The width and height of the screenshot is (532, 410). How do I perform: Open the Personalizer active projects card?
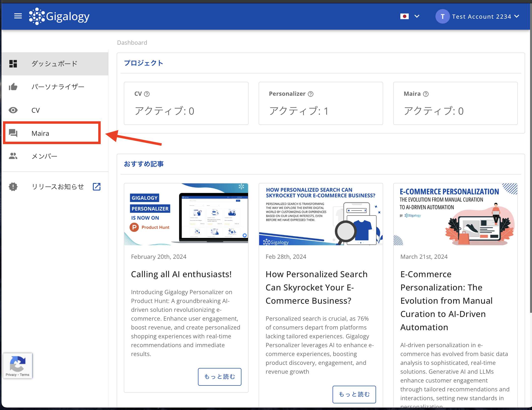coord(321,103)
